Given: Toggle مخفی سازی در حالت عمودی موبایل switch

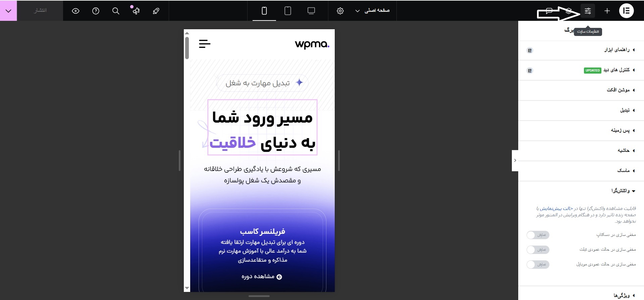Looking at the screenshot, I should (538, 264).
